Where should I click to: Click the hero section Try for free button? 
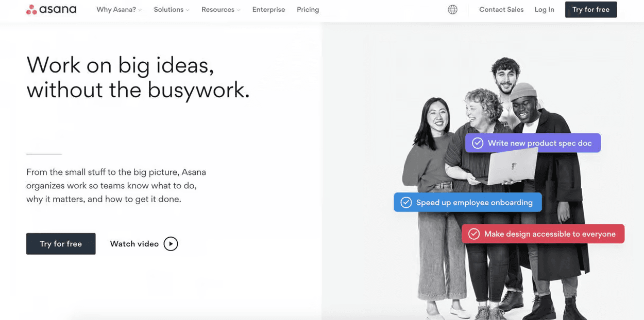61,244
